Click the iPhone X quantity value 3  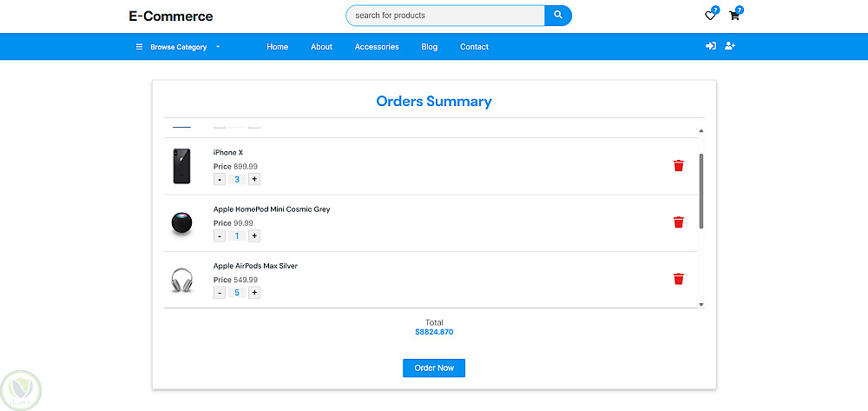237,180
